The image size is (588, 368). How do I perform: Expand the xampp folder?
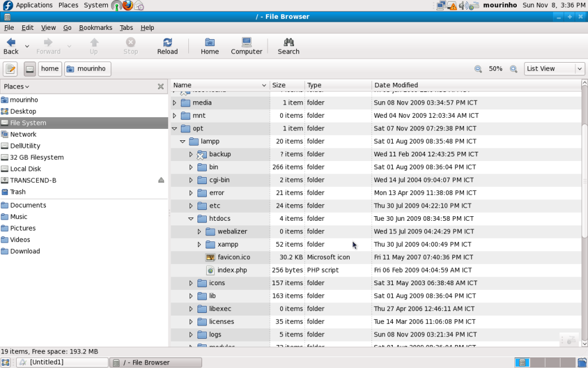pos(200,245)
